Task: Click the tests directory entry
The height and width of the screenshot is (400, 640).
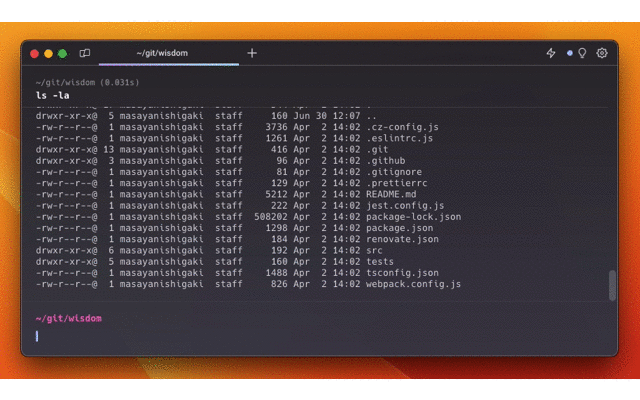Action: click(380, 262)
